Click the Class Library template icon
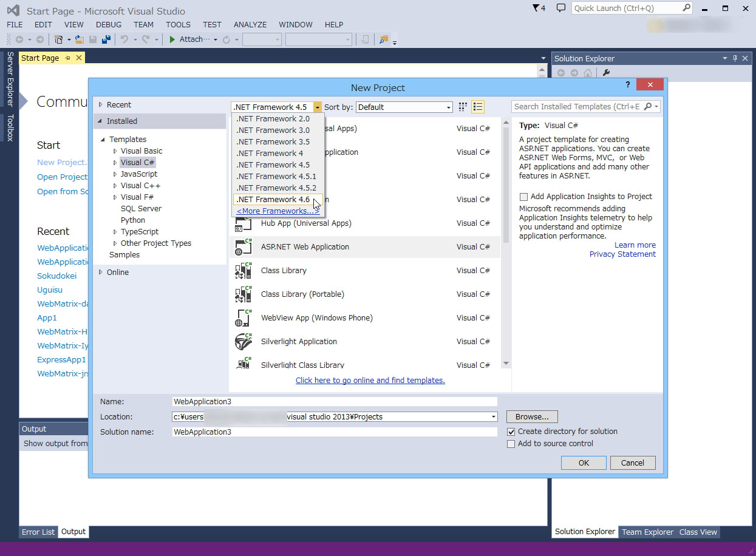This screenshot has width=756, height=556. coord(243,270)
